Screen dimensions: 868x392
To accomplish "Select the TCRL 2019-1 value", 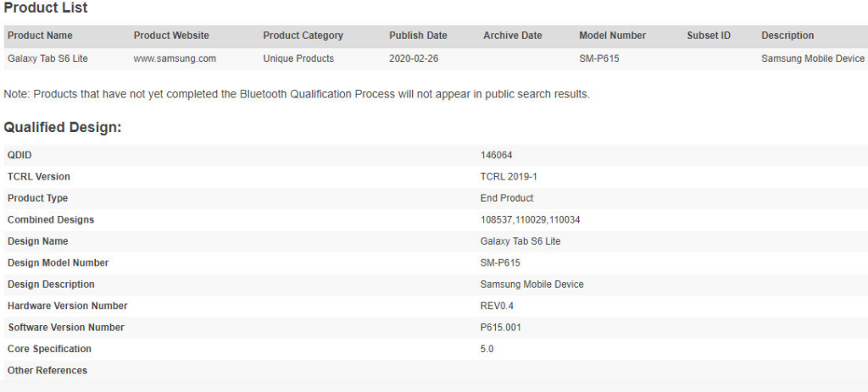I will point(509,177).
